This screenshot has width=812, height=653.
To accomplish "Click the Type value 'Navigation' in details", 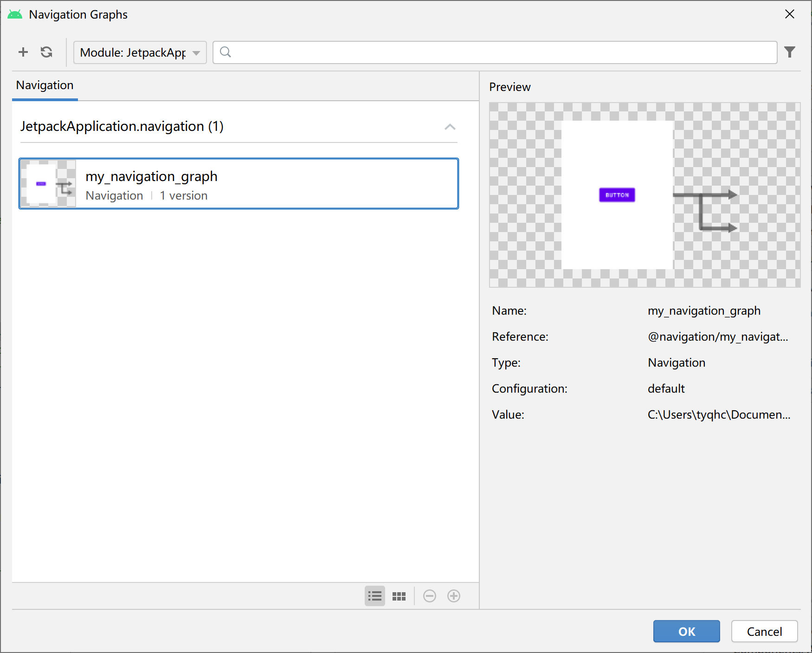I will point(677,363).
